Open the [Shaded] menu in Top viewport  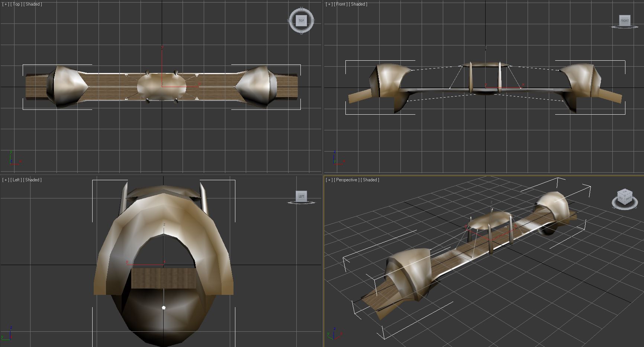coord(33,4)
